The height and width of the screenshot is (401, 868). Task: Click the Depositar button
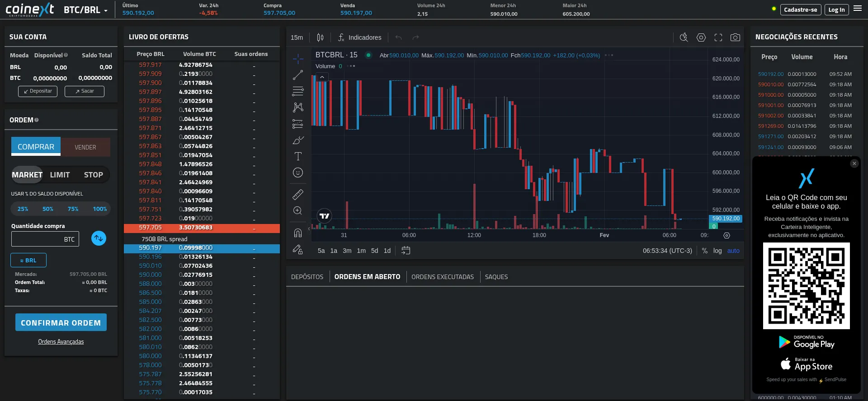click(38, 91)
